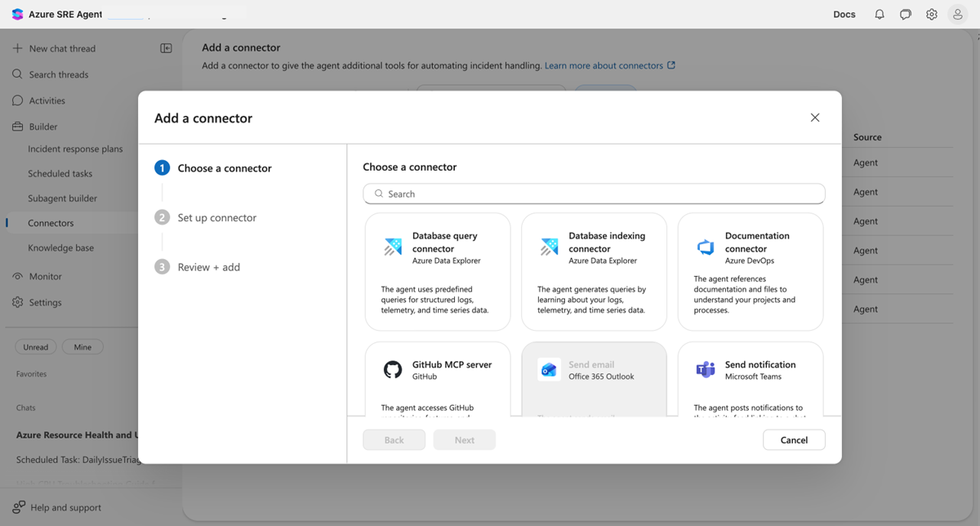Viewport: 980px width, 526px height.
Task: Click the Chats section label
Action: coord(26,408)
